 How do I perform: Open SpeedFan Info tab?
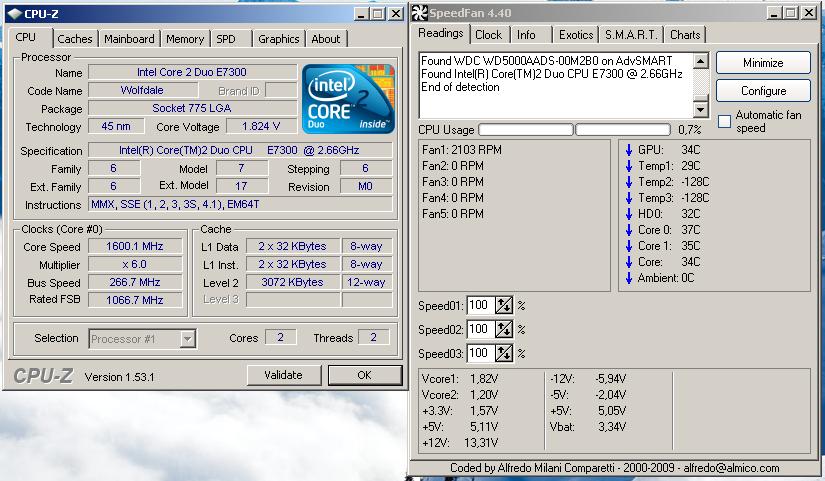pyautogui.click(x=526, y=35)
